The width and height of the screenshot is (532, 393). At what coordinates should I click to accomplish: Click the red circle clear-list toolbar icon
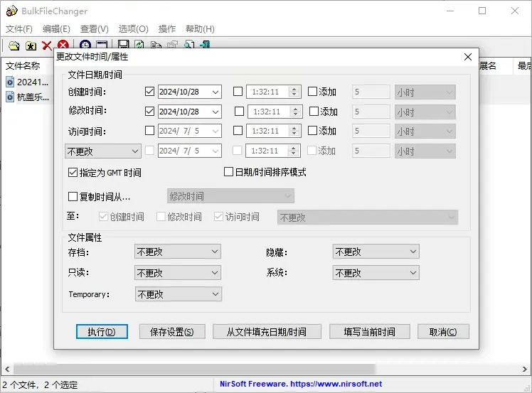click(x=63, y=45)
